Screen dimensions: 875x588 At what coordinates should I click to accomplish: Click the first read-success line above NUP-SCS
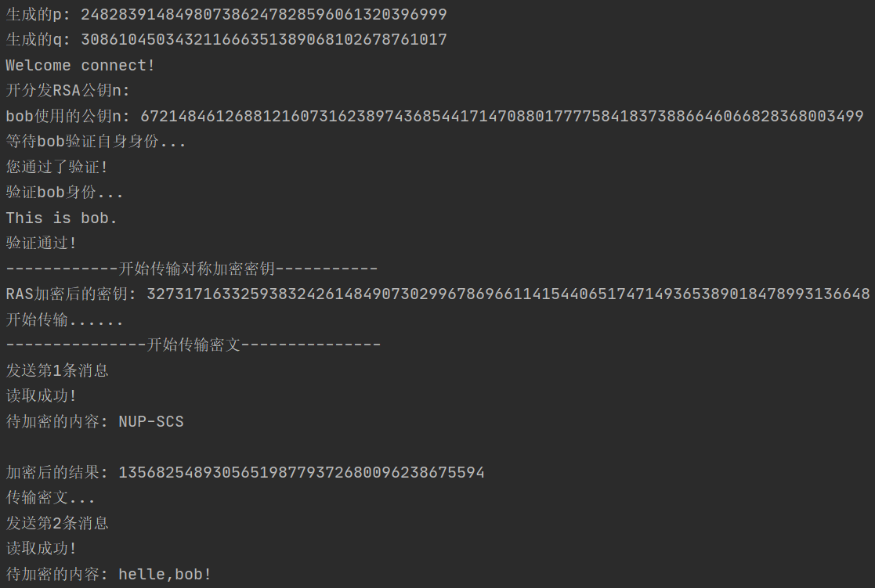click(42, 396)
